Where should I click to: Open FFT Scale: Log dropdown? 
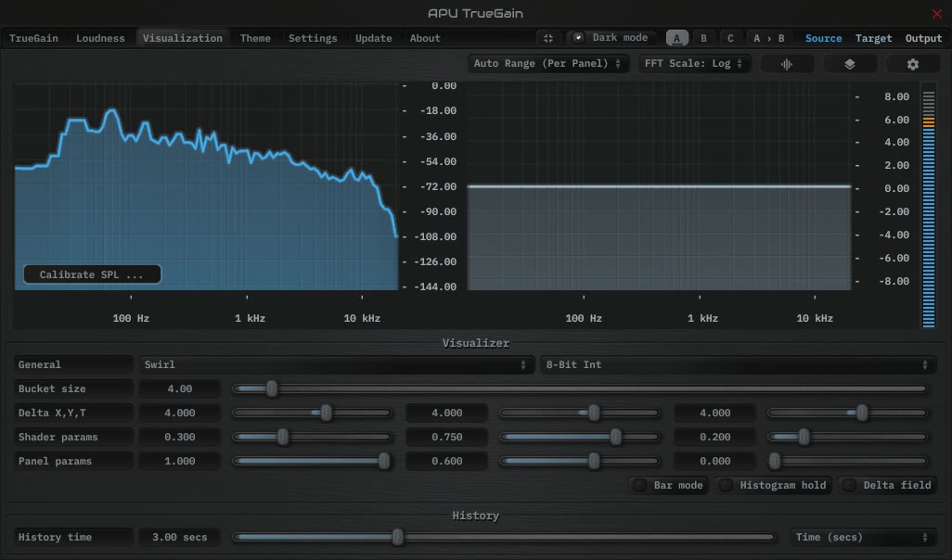point(694,64)
